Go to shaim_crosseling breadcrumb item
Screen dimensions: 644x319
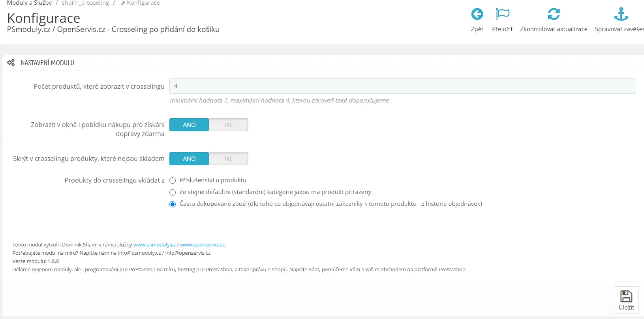(85, 3)
